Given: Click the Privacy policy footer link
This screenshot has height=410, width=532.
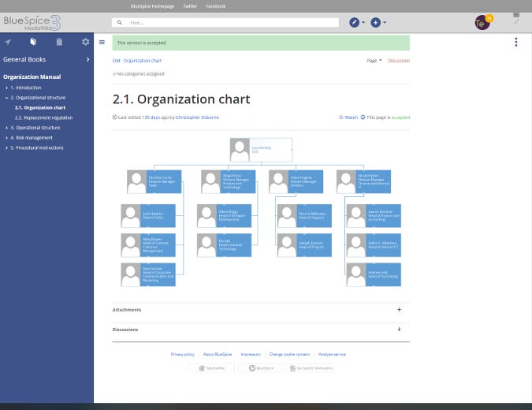Looking at the screenshot, I should pos(182,354).
